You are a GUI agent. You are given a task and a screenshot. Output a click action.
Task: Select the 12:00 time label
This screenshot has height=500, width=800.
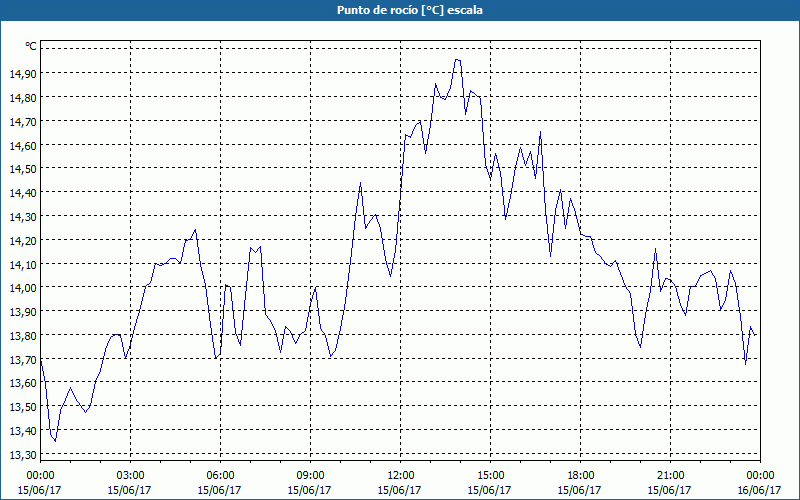click(x=401, y=476)
